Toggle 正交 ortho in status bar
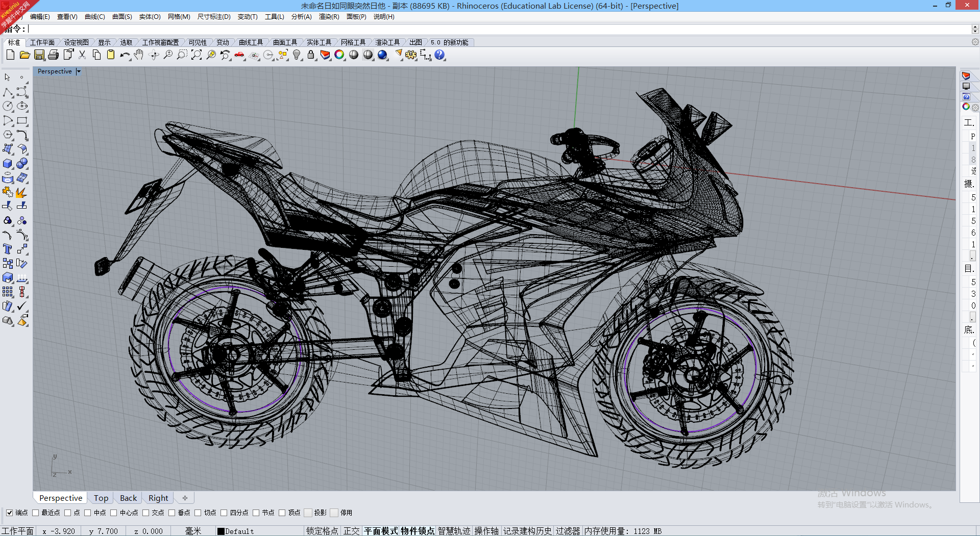This screenshot has width=980, height=536. (x=352, y=531)
